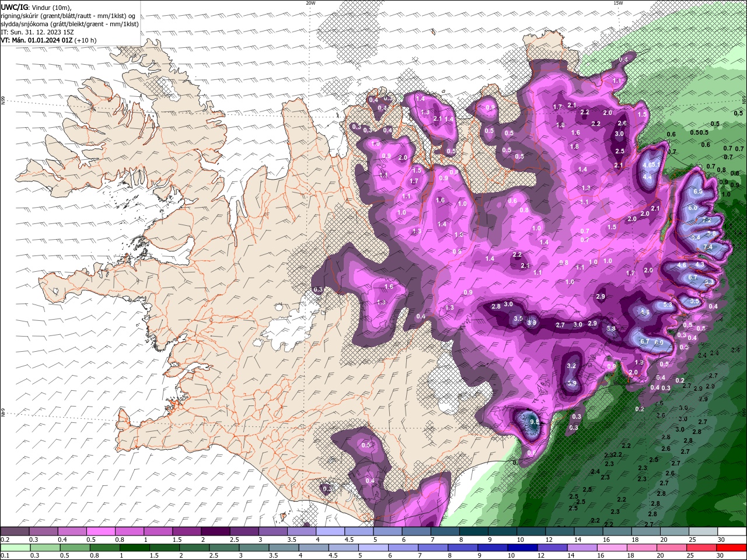Select the '7.4' value on east coast
Viewport: 747px width, 560px height.
click(x=708, y=247)
